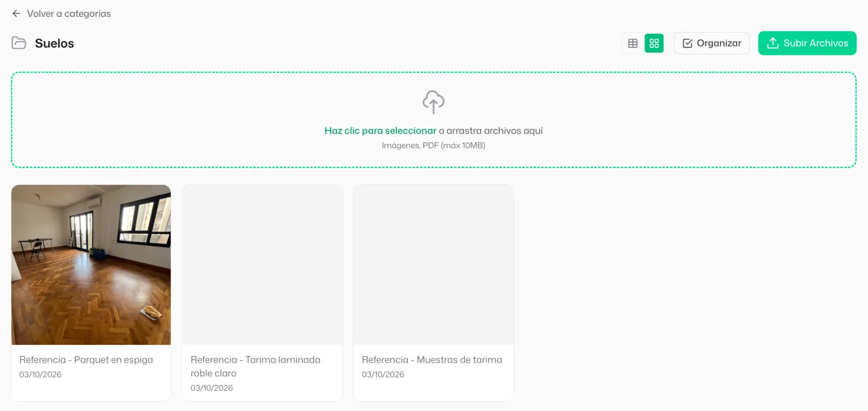Click 'Referencia - Muestras de tarima' title

432,360
